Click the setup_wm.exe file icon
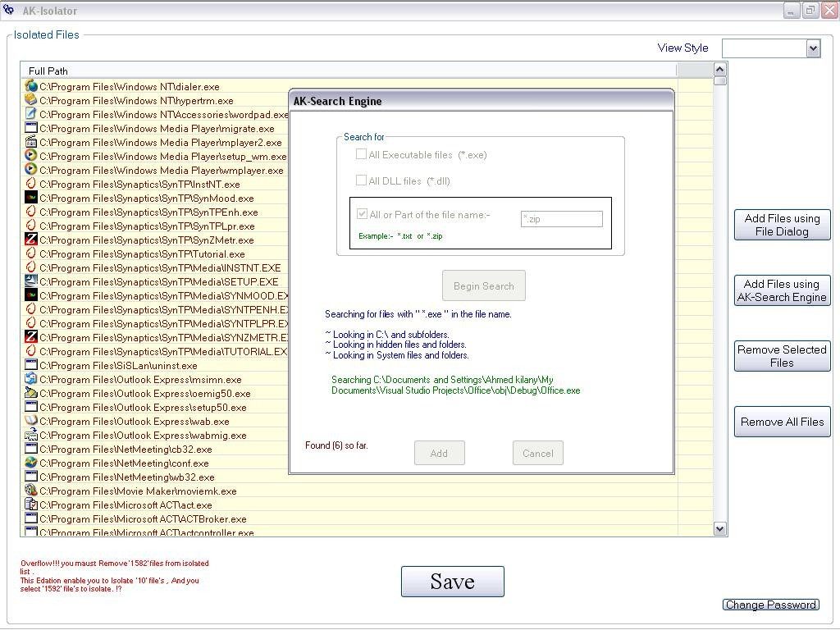The width and height of the screenshot is (840, 630). 31,156
